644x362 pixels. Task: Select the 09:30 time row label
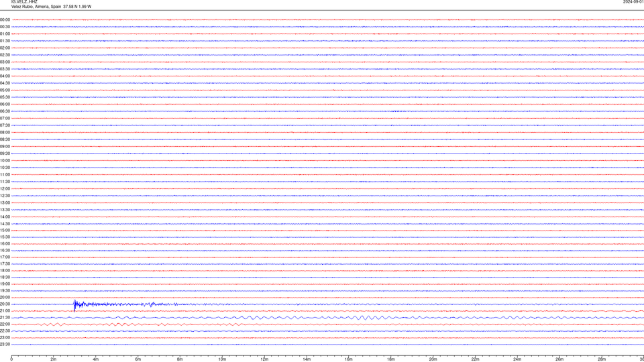pos(5,154)
